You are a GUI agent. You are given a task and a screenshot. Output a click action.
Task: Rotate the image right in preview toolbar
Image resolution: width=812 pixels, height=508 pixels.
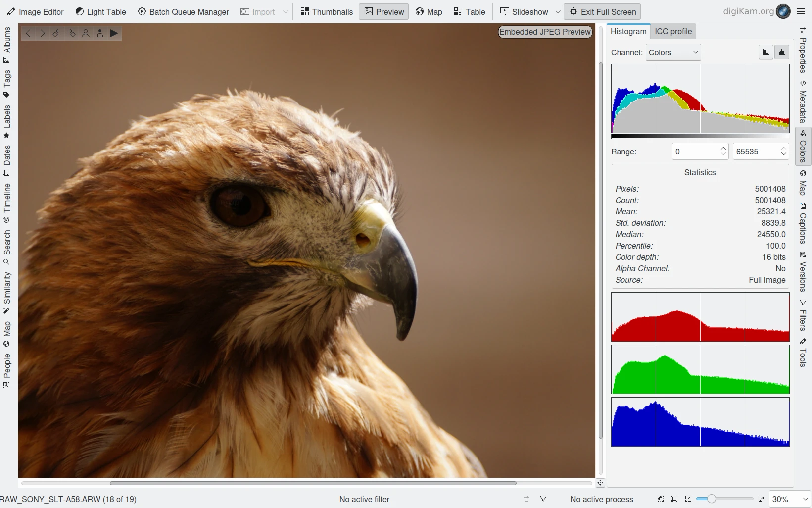(x=71, y=33)
